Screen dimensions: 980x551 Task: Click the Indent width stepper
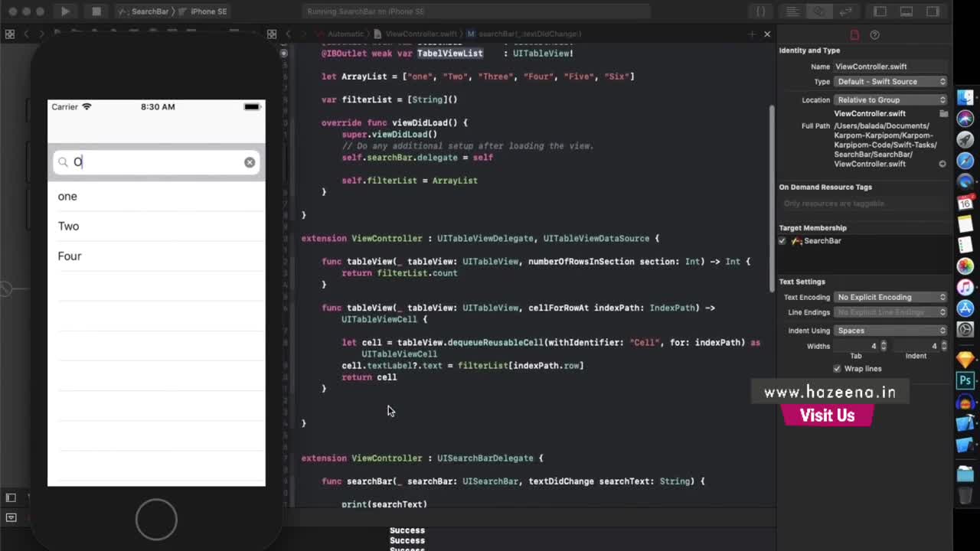click(943, 346)
